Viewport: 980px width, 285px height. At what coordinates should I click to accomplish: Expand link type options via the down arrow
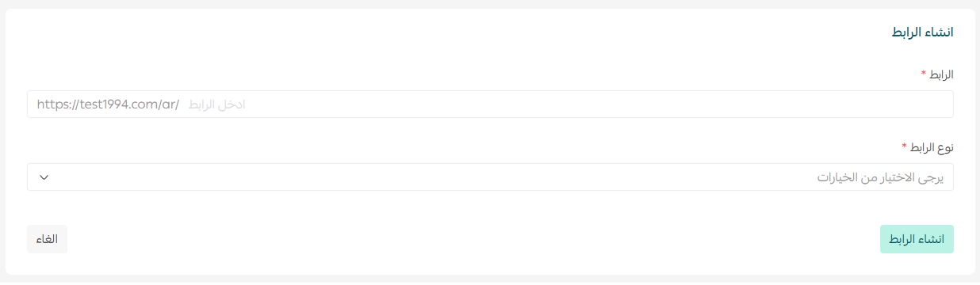(44, 177)
